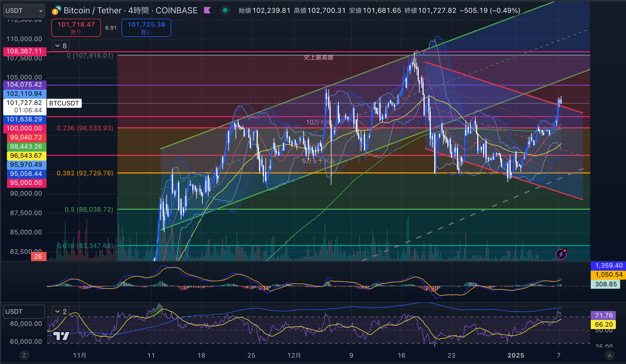This screenshot has height=364, width=626.
Task: Click the 高値 102,700.31 high value
Action: point(320,10)
